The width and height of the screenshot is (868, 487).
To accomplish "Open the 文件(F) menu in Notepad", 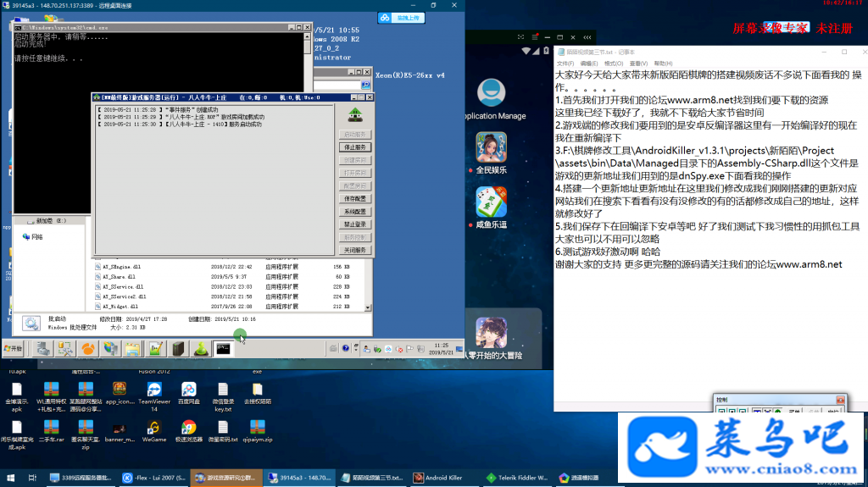I will (565, 64).
